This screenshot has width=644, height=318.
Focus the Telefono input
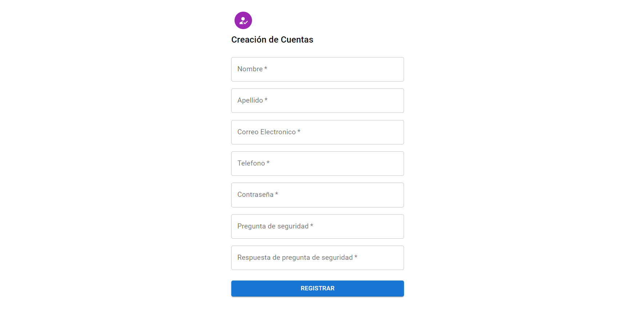(317, 163)
